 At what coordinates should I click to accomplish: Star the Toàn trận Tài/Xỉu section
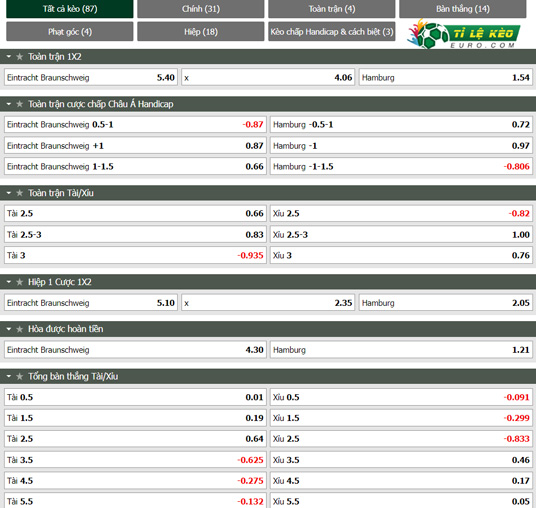19,193
